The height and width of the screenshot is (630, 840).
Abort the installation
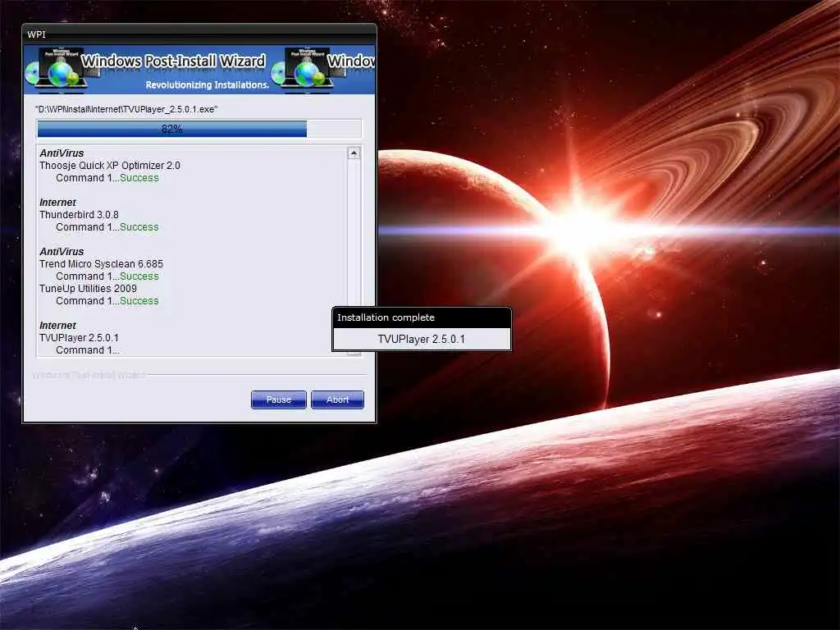pos(337,399)
